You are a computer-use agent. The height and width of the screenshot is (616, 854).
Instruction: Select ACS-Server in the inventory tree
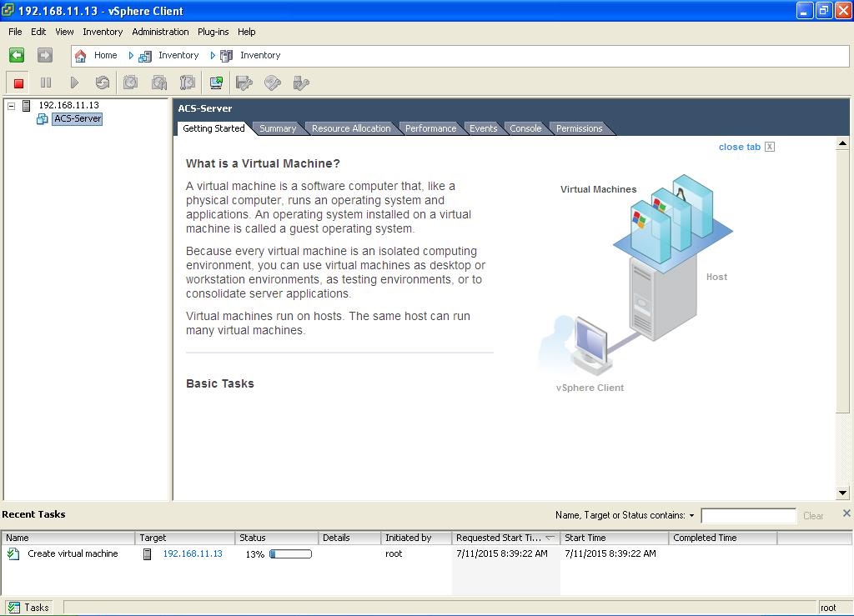coord(78,119)
